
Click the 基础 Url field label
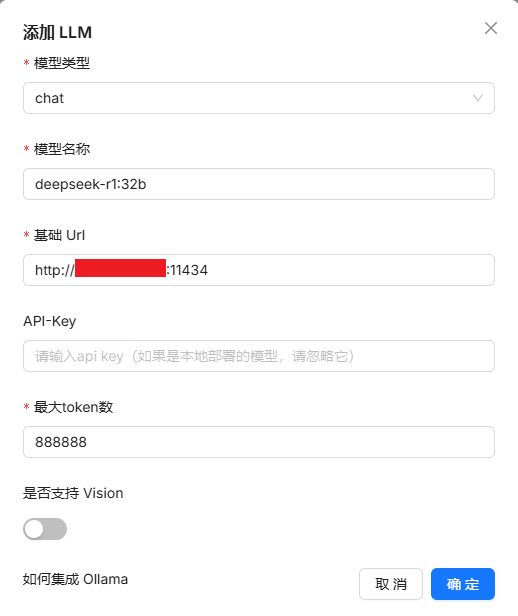(59, 235)
